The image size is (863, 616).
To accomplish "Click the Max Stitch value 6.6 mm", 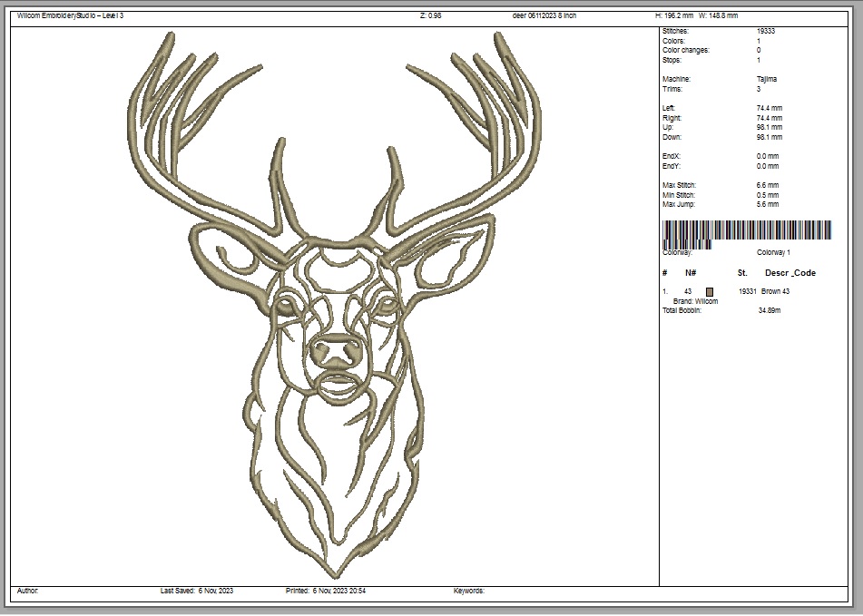I will 768,185.
